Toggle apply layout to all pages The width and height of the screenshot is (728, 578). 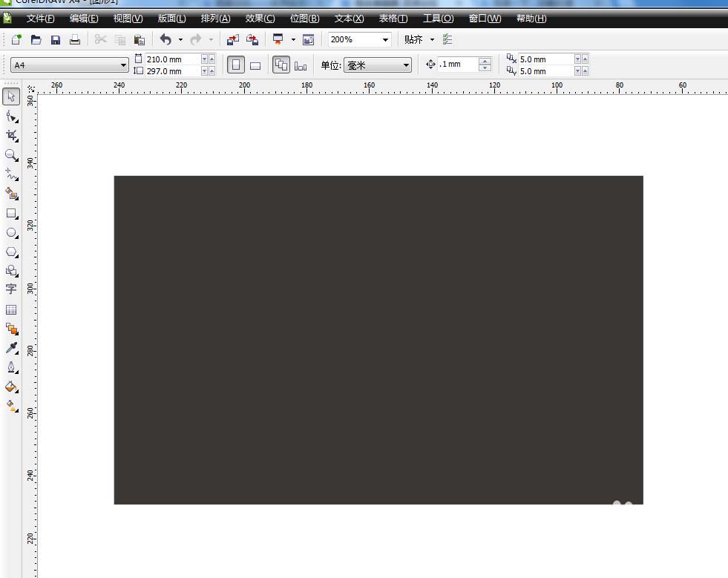click(281, 65)
